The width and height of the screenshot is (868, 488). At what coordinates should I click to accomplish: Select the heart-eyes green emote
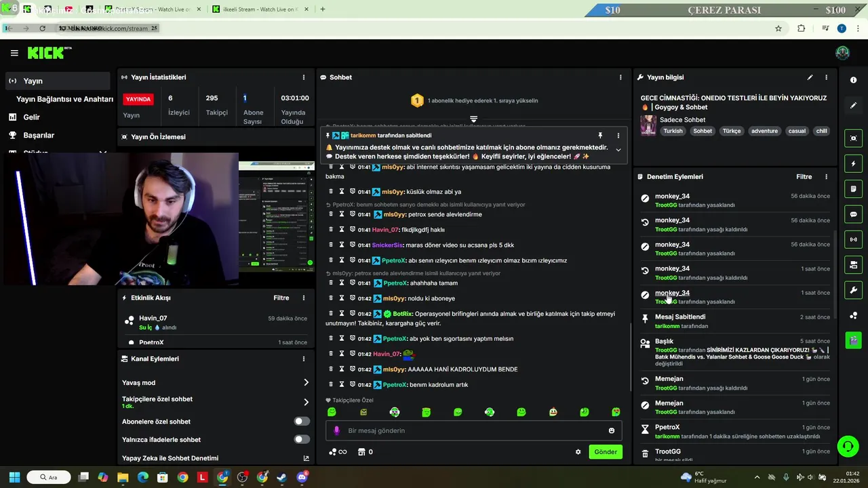point(616,412)
